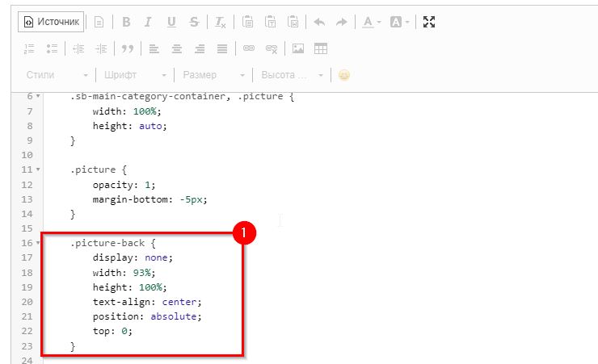This screenshot has height=364, width=598.
Task: Collapse the .picture-back block at line 16
Action: pyautogui.click(x=38, y=243)
